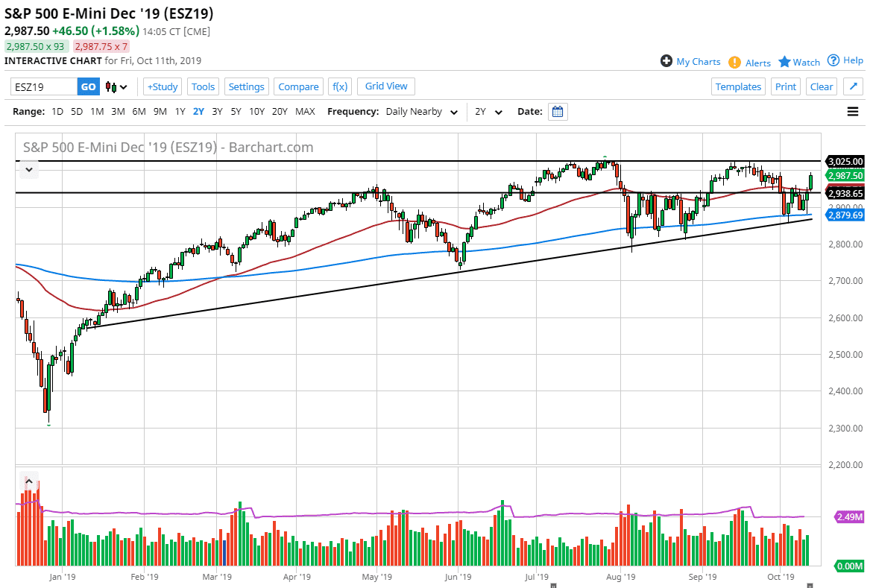Open the date calendar picker
The height and width of the screenshot is (588, 873).
coord(557,111)
